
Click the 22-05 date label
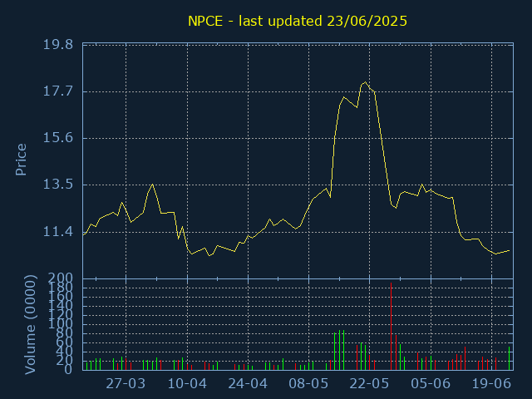click(369, 384)
